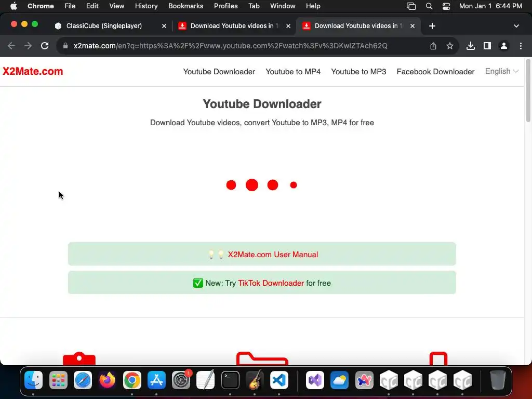Open X2Mate.com User Manual link
This screenshot has width=532, height=399.
pyautogui.click(x=273, y=255)
